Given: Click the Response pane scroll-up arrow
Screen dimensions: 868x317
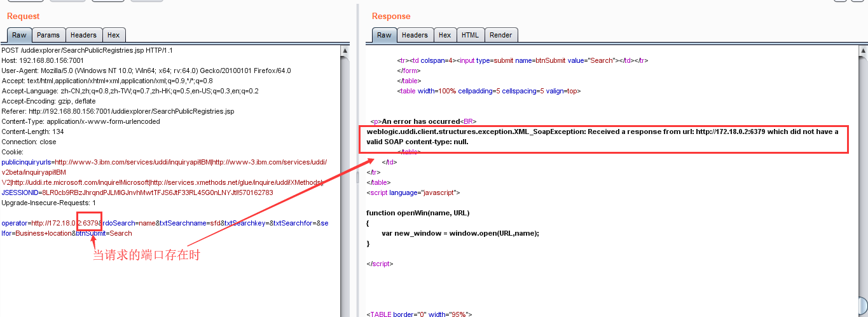Looking at the screenshot, I should (862, 50).
